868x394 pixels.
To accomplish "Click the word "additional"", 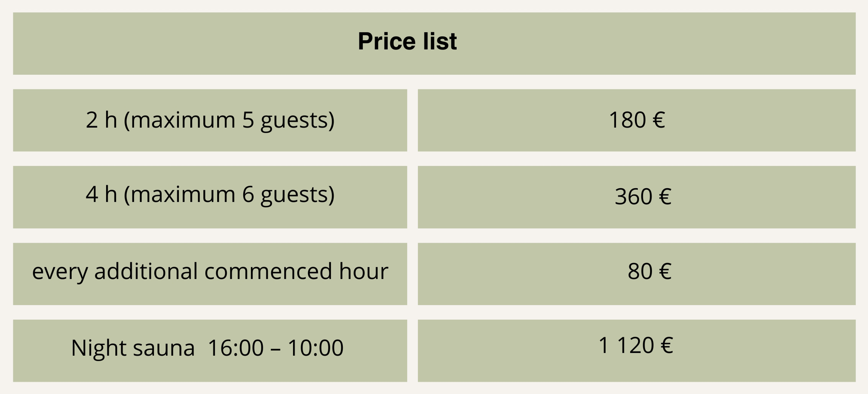I will 146,271.
